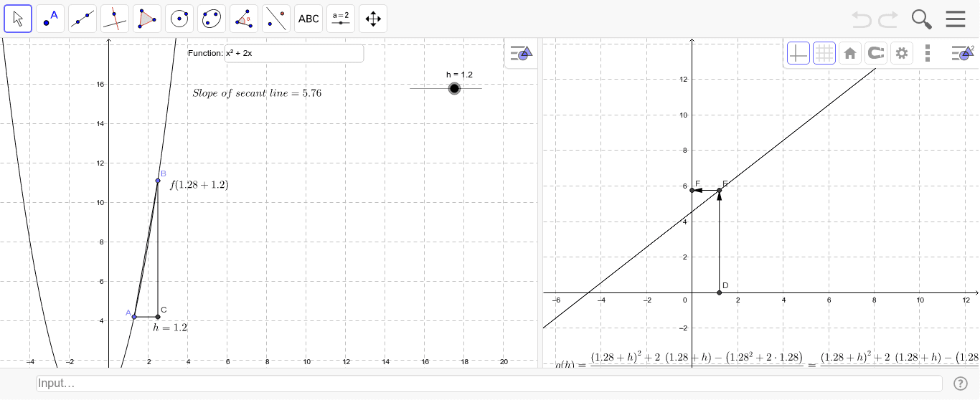Click the g(h) formula text
This screenshot has height=400, width=980.
coord(768,359)
